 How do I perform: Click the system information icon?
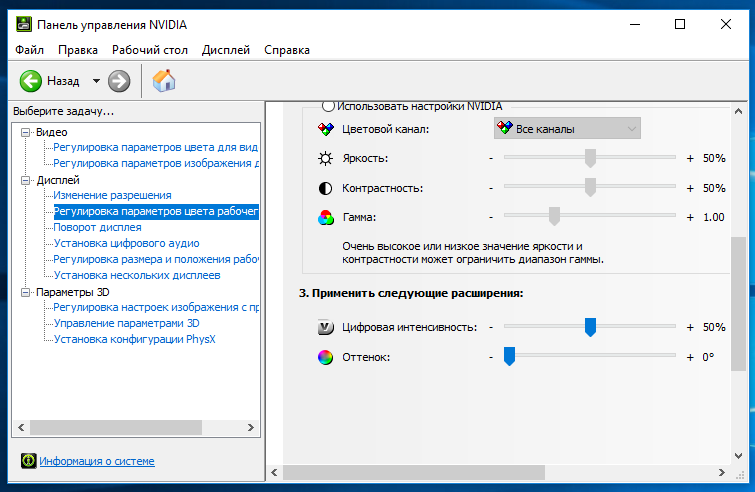[x=28, y=461]
